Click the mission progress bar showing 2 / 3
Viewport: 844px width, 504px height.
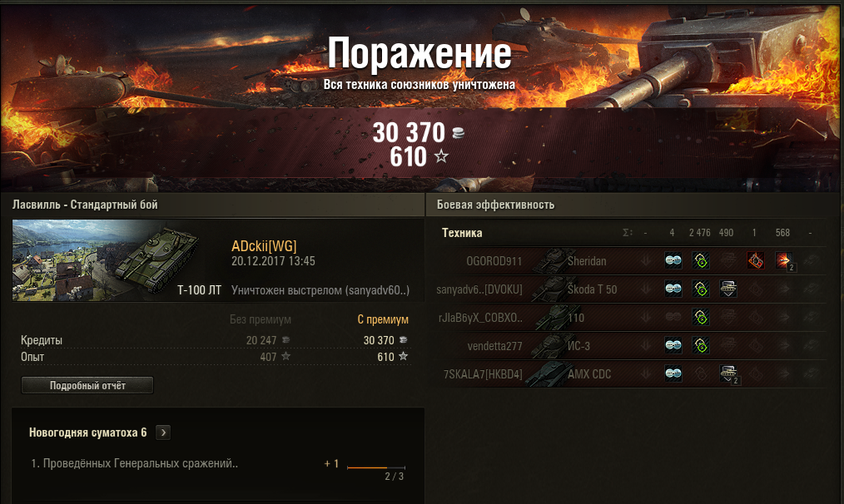[x=375, y=468]
